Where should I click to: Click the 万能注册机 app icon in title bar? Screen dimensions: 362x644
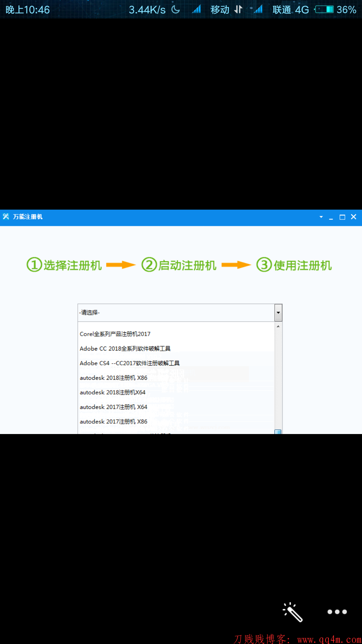6,217
